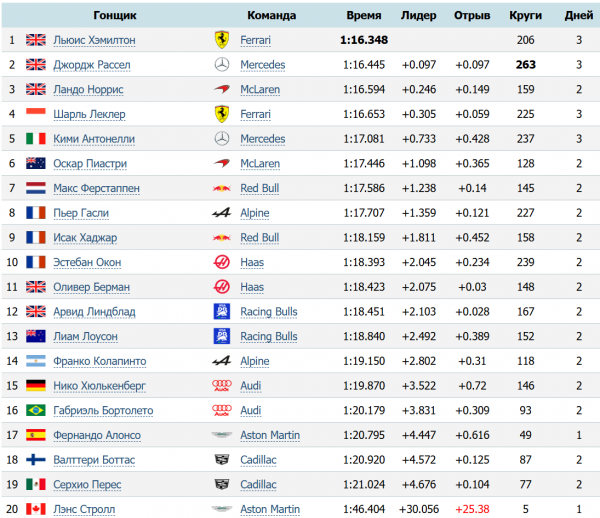
Task: Select the bold lap count 263
Action: coord(526,65)
